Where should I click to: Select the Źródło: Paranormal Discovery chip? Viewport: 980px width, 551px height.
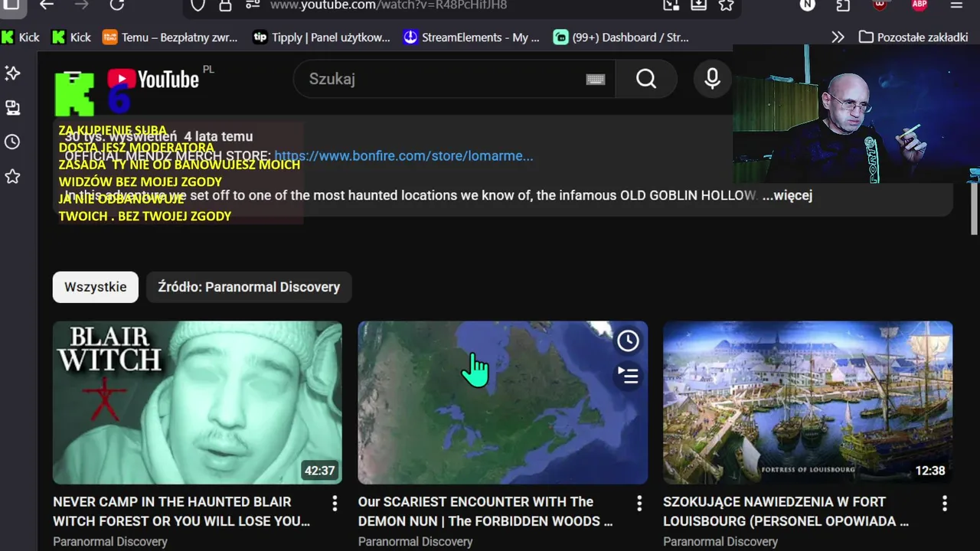click(249, 287)
